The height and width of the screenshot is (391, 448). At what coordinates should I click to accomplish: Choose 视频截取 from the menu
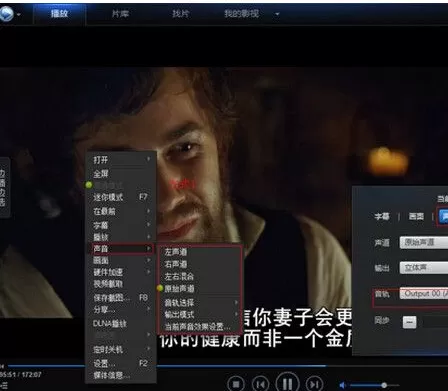[121, 284]
